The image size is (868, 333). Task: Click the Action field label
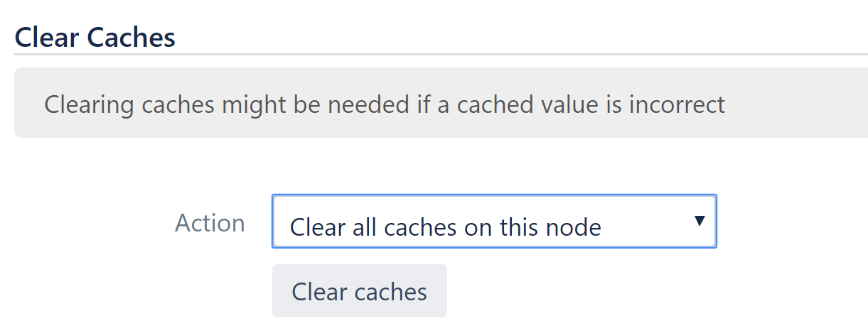pos(210,223)
